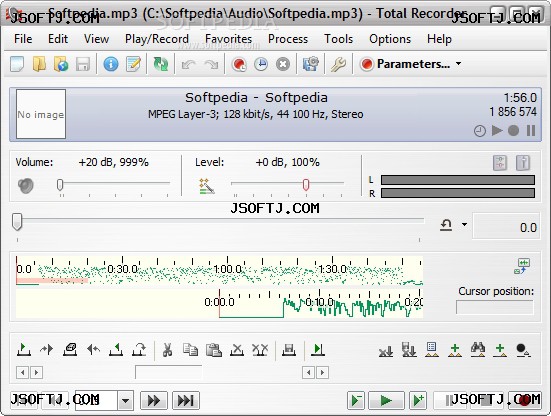Open the Play/Record menu

[157, 39]
